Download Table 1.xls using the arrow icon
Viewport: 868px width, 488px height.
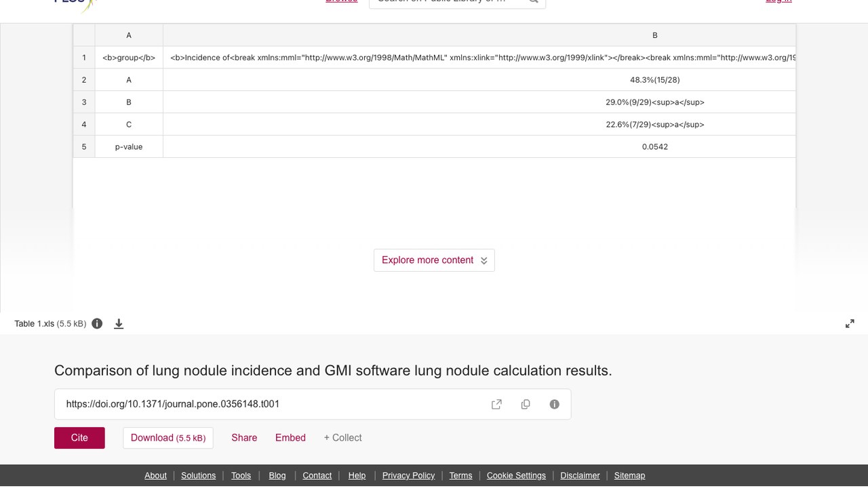[x=119, y=324]
